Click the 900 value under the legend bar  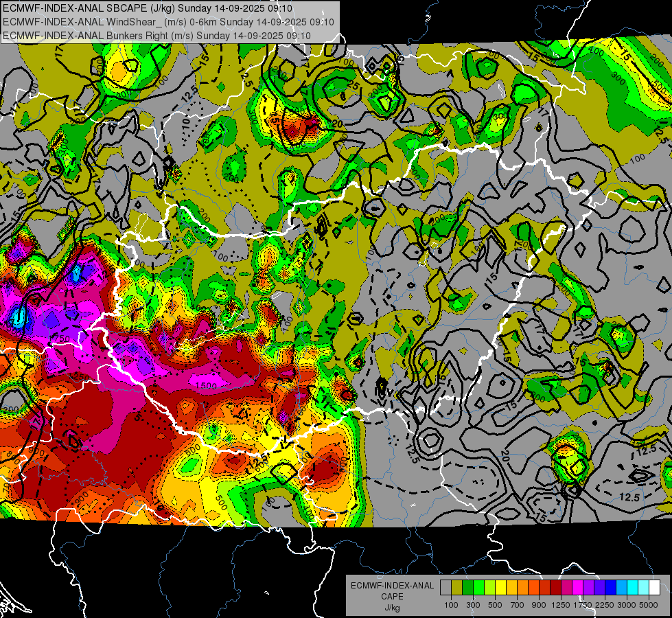[538, 605]
